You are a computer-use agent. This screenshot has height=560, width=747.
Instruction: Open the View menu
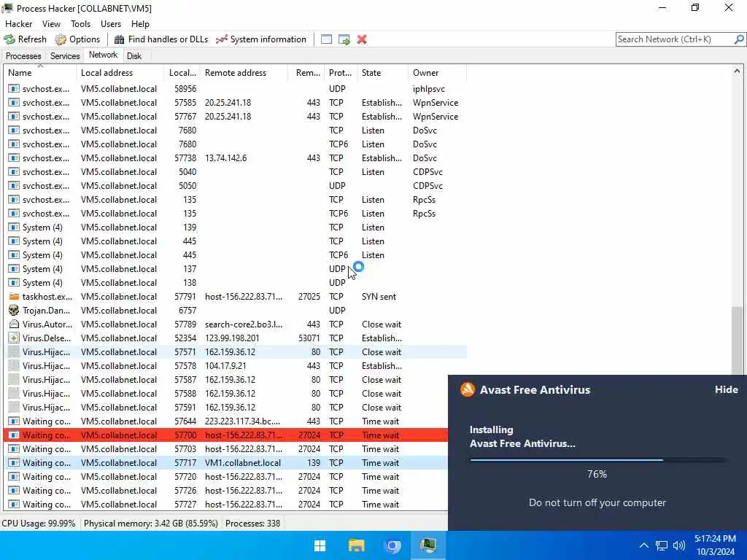[x=52, y=24]
